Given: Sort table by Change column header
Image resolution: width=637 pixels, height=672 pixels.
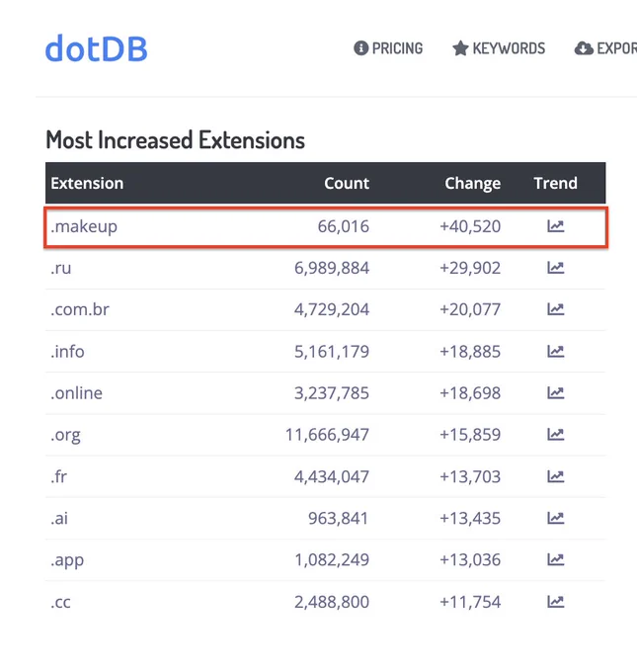Looking at the screenshot, I should tap(472, 183).
